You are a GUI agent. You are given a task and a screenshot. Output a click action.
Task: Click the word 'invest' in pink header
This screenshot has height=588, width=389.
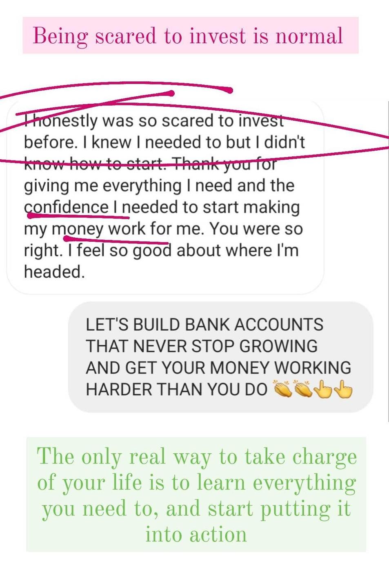coord(218,36)
